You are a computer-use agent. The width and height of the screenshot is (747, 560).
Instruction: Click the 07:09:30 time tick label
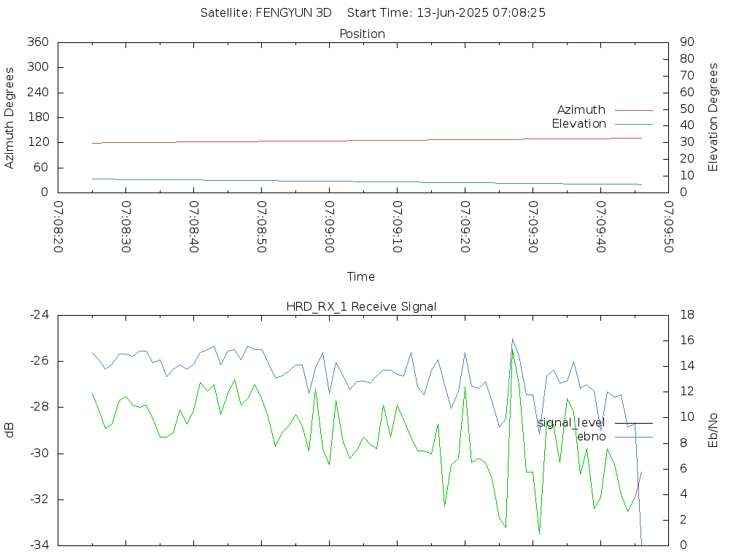point(533,227)
